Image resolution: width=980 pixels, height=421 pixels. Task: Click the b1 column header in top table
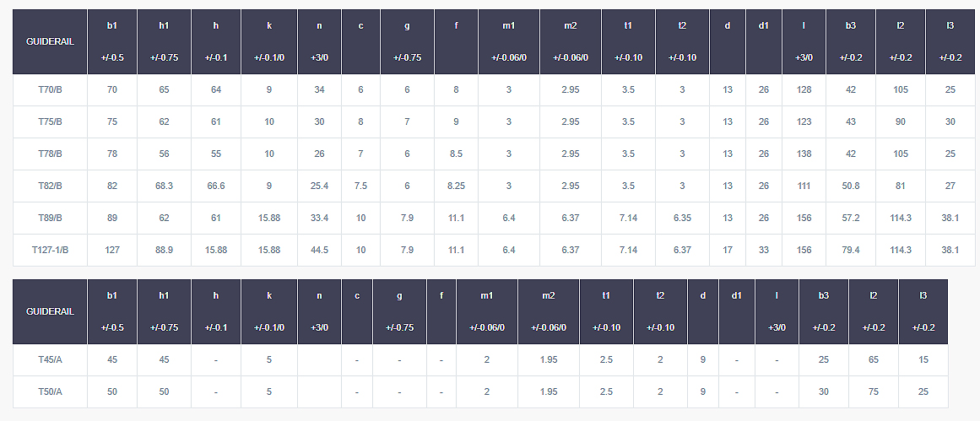(112, 42)
